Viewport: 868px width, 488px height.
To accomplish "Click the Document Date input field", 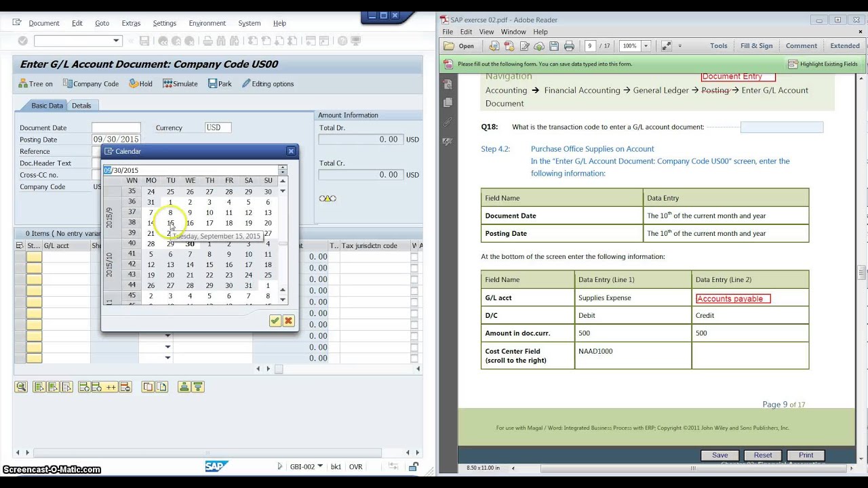I will click(116, 127).
